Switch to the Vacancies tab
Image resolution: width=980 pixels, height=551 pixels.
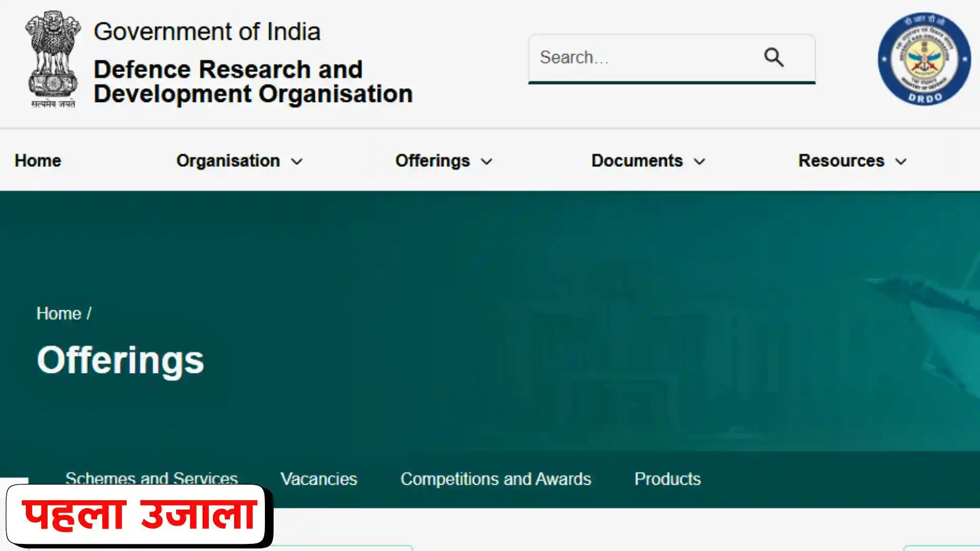[318, 479]
